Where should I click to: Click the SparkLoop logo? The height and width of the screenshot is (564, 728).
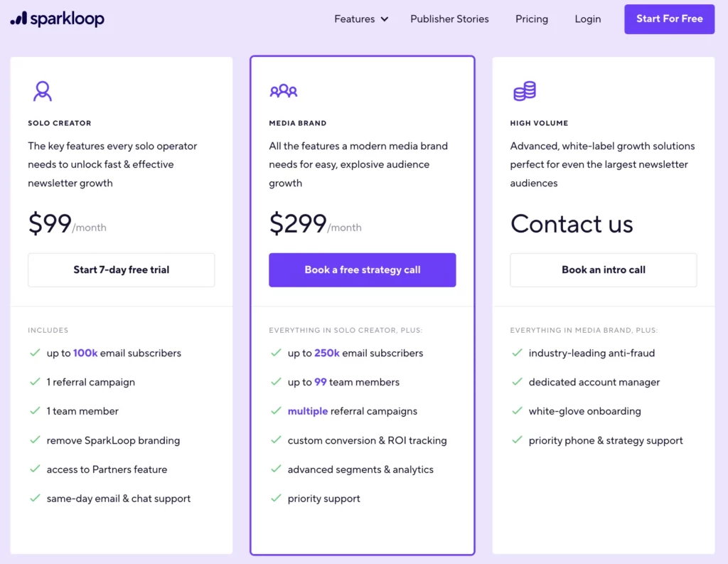(x=57, y=19)
